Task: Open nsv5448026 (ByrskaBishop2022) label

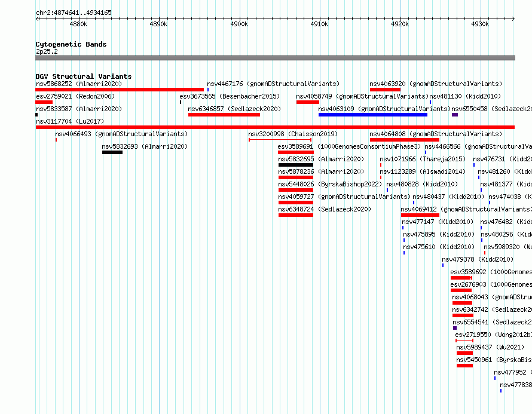Action: pos(330,184)
